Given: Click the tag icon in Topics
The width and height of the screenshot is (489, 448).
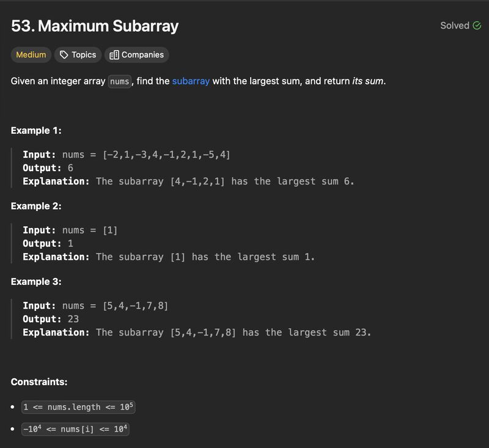Looking at the screenshot, I should [64, 55].
